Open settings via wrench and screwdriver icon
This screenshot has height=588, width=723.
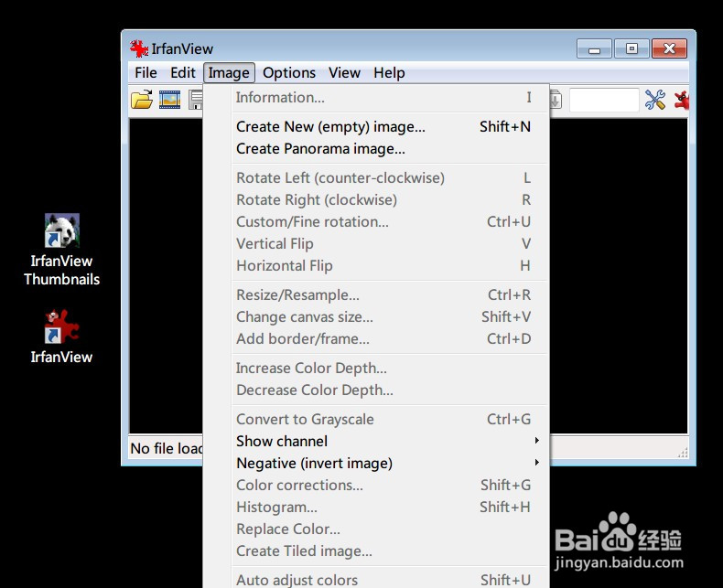tap(654, 100)
